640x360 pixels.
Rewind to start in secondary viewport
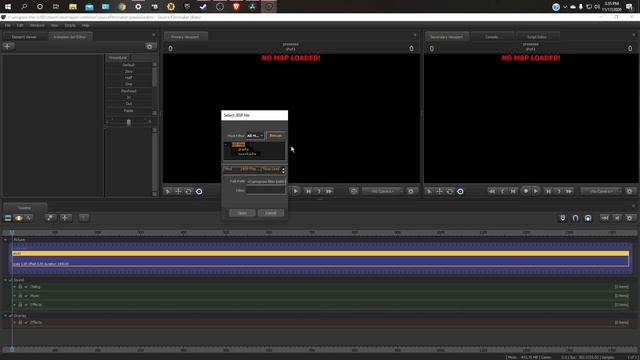pyautogui.click(x=491, y=191)
